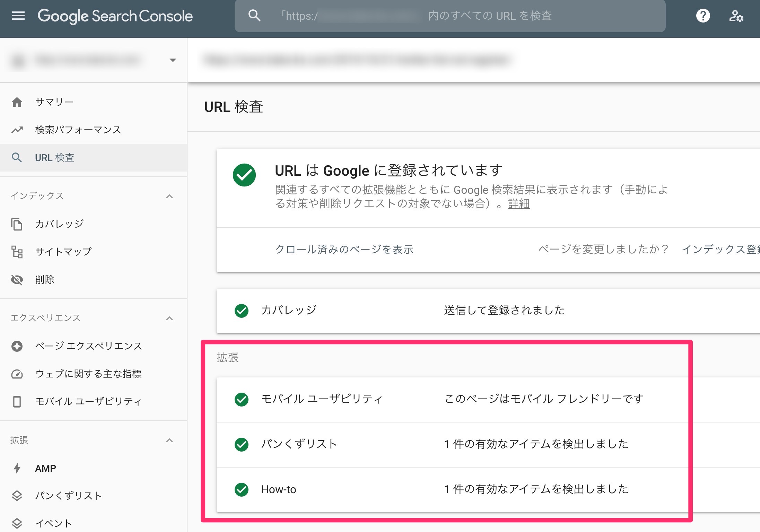
Task: Open the help question mark icon
Action: click(x=703, y=16)
